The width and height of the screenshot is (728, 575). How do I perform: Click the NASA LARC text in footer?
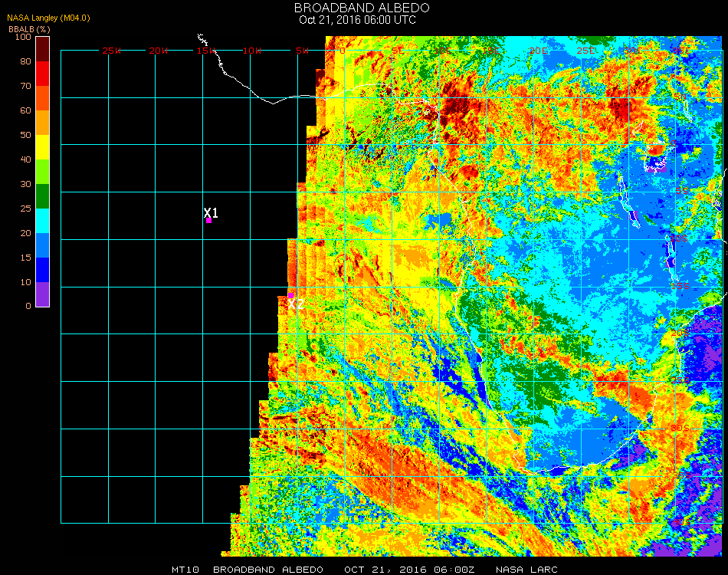tap(526, 570)
